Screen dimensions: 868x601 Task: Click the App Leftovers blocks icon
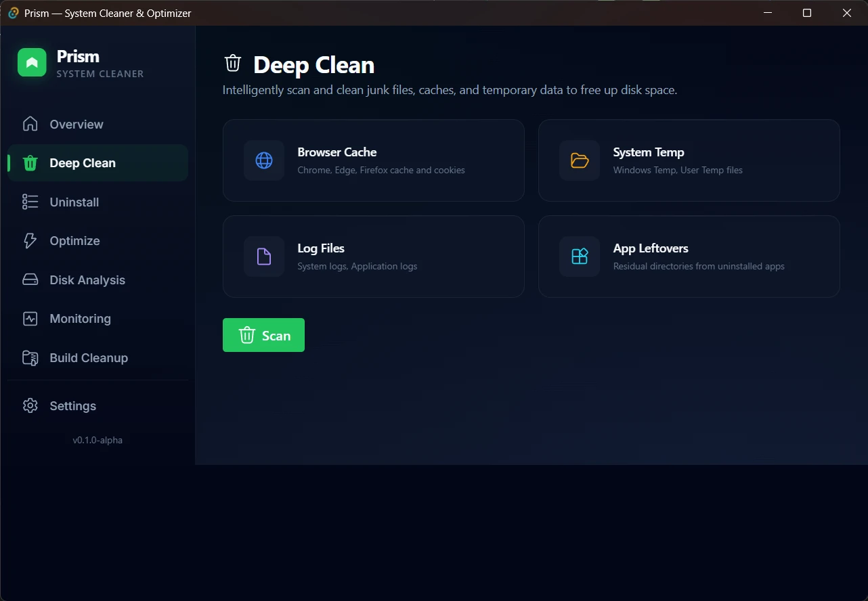[x=580, y=257]
